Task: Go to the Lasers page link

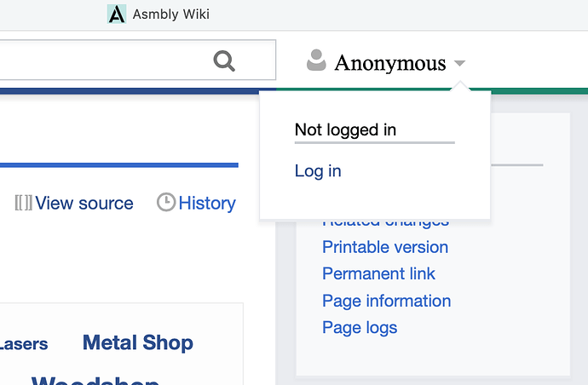Action: 24,344
